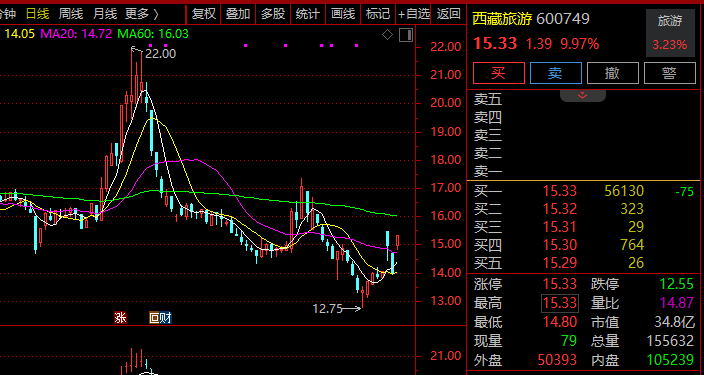The width and height of the screenshot is (704, 375).
Task: Click the red 张 marker on the chart
Action: [x=120, y=318]
